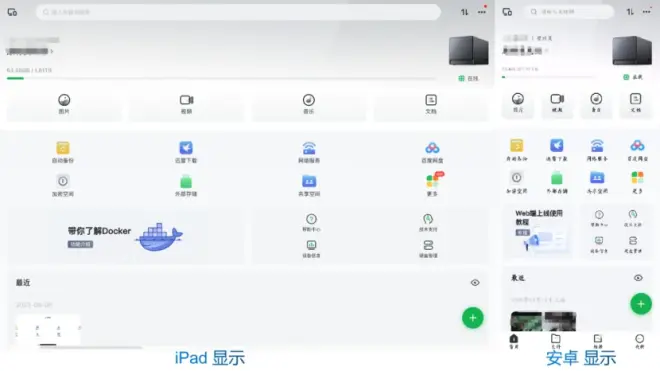Open Photos (图片) in iPad view
Viewport: 660px width, 371px height.
(64, 104)
